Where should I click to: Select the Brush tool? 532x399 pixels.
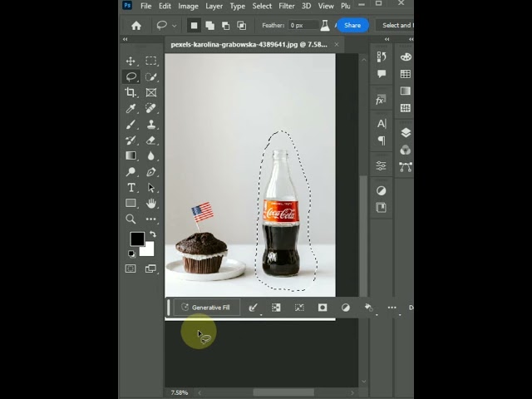[131, 124]
